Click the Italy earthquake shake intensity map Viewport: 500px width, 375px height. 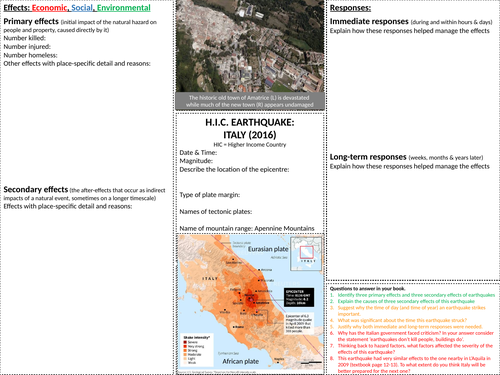point(250,304)
